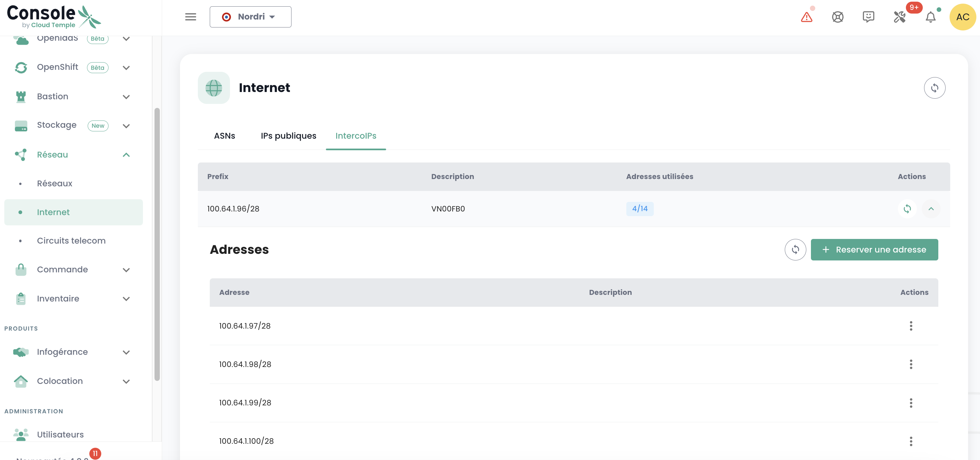The height and width of the screenshot is (460, 980).
Task: Open the feedback chat icon
Action: pyautogui.click(x=868, y=17)
